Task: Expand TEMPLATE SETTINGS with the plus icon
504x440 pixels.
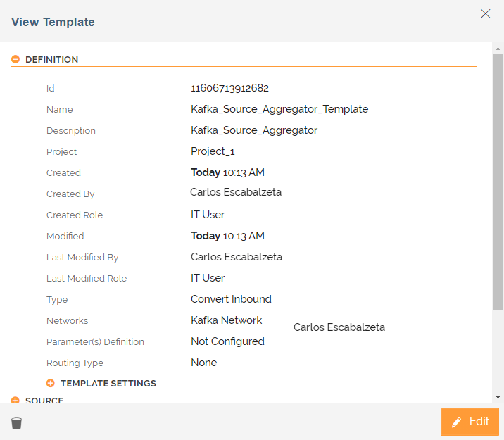Action: click(51, 384)
